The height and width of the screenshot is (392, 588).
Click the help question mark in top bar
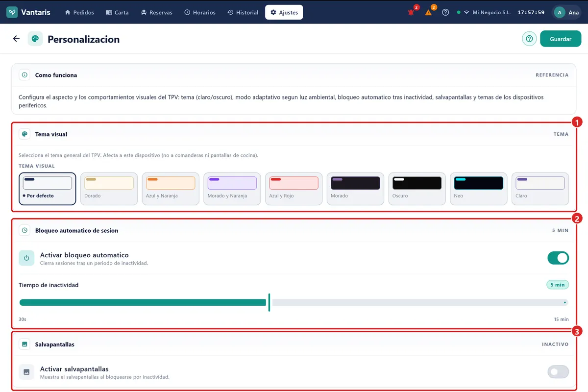[445, 12]
